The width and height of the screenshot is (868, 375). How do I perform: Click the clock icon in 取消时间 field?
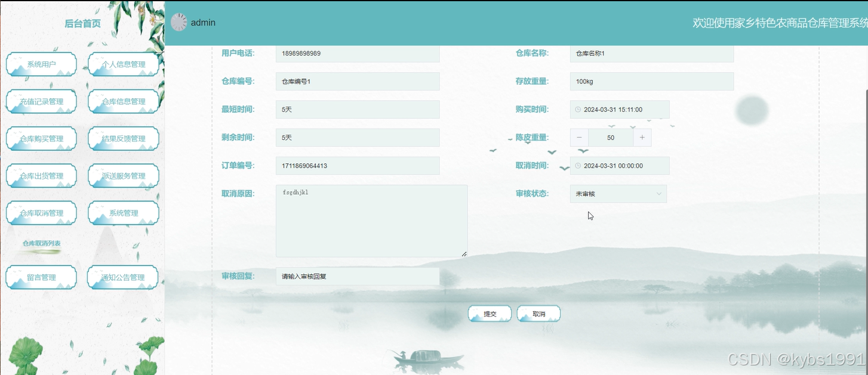[578, 166]
